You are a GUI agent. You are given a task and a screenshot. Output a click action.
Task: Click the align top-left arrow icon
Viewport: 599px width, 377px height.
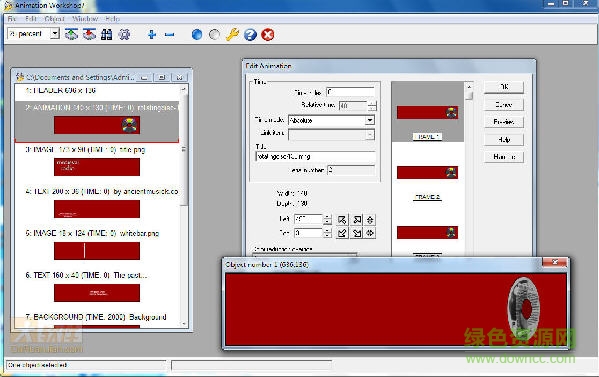(342, 220)
